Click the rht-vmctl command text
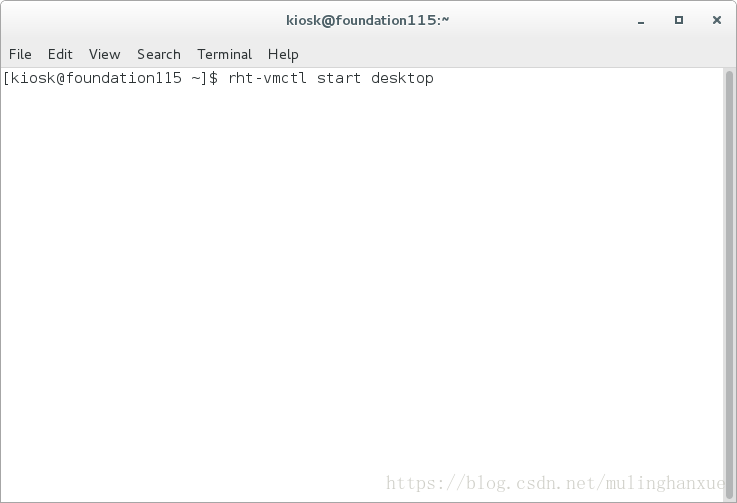The image size is (737, 503). 267,78
